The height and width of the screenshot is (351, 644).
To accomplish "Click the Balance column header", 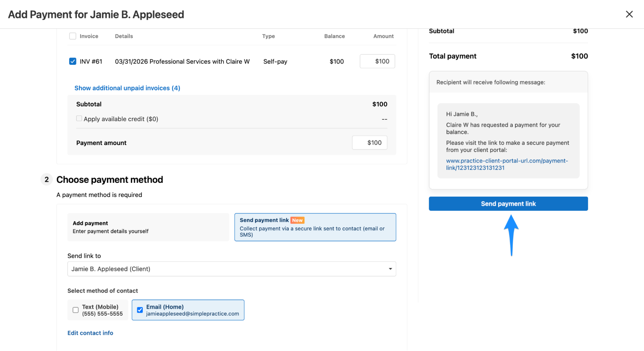I will pyautogui.click(x=334, y=36).
